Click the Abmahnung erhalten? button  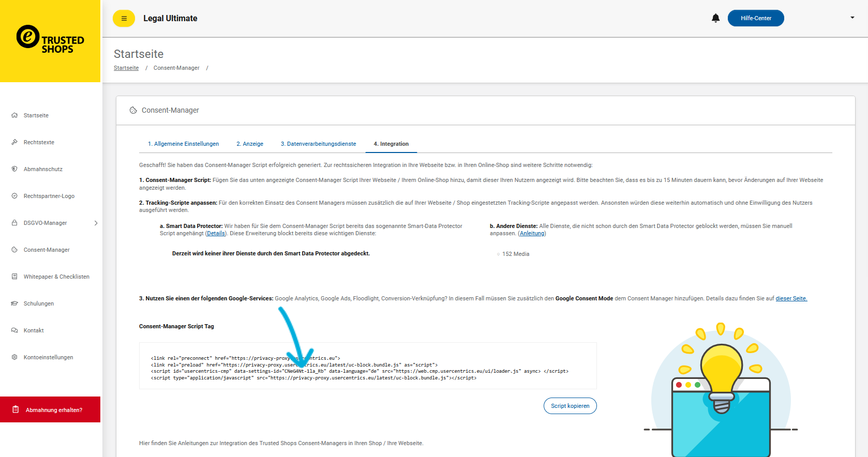point(50,409)
